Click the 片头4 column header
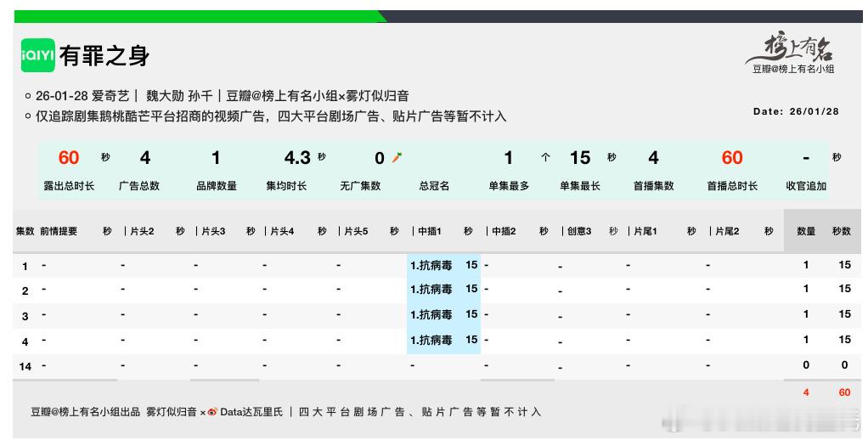868x440 pixels. [282, 231]
